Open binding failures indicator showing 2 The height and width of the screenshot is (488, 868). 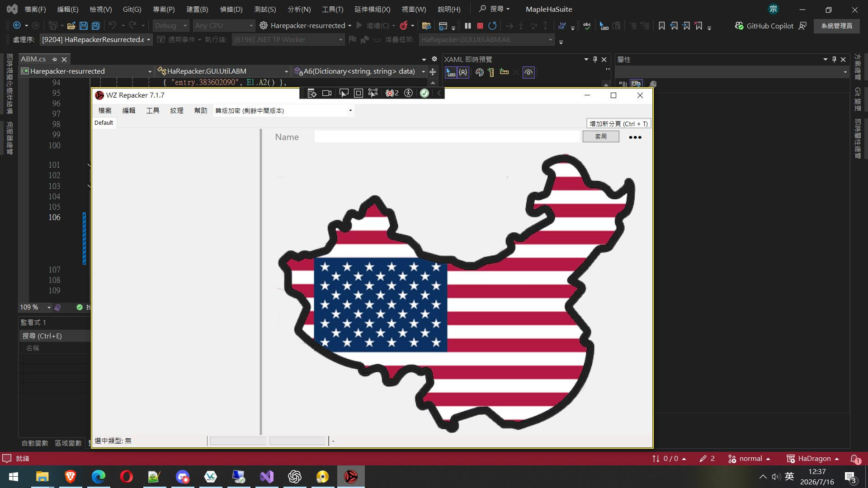tap(392, 93)
